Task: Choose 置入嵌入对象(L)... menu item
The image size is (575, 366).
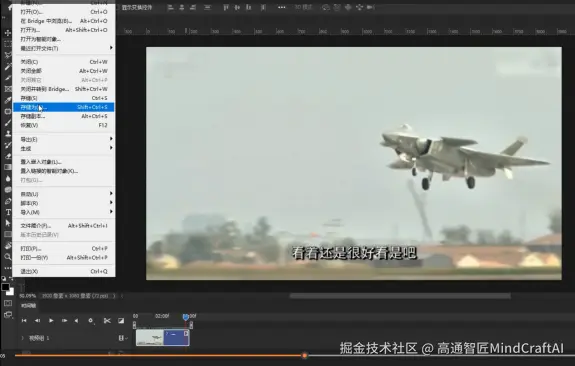Action: point(64,162)
